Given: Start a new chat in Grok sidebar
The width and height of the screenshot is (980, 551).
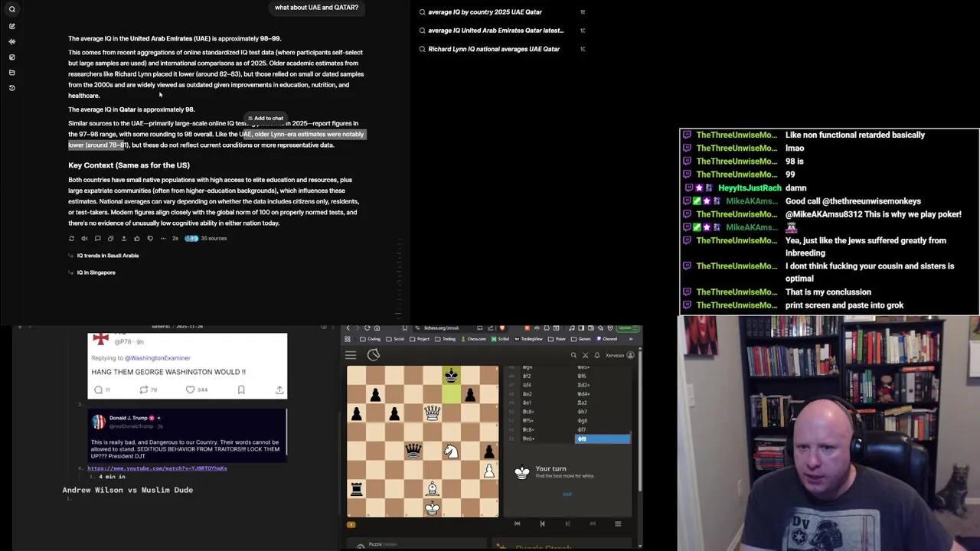Looking at the screenshot, I should (11, 26).
